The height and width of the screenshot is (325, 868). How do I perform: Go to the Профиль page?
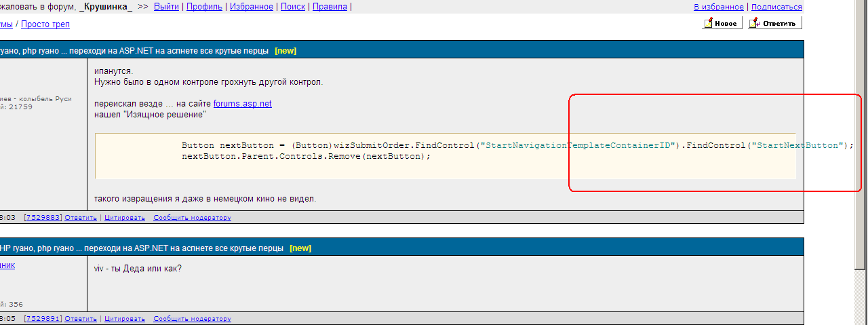tap(203, 7)
